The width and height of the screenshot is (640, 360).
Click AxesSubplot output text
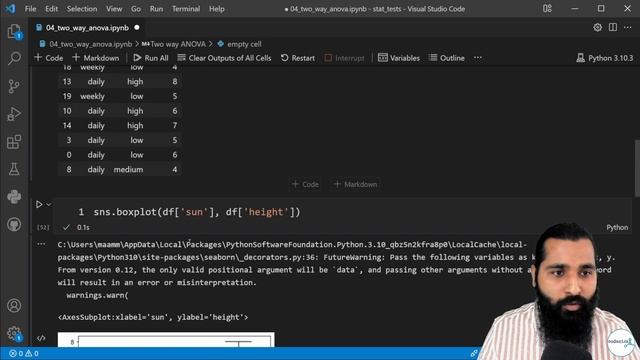click(x=153, y=317)
